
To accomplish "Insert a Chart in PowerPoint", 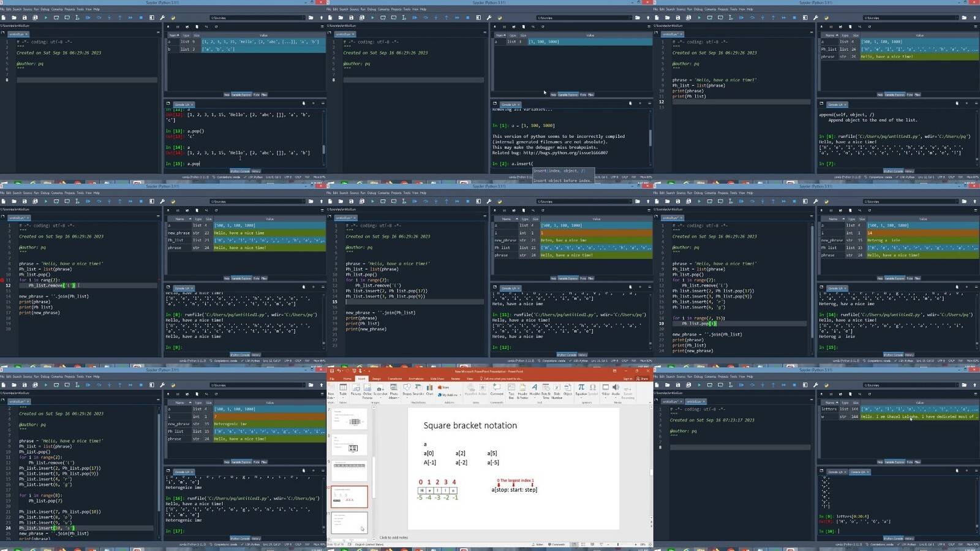I will click(429, 390).
